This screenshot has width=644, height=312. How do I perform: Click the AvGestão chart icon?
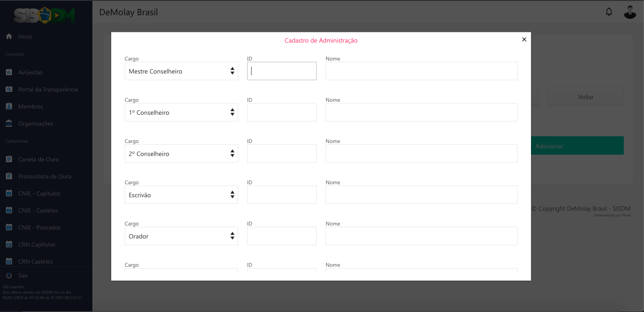pos(9,72)
